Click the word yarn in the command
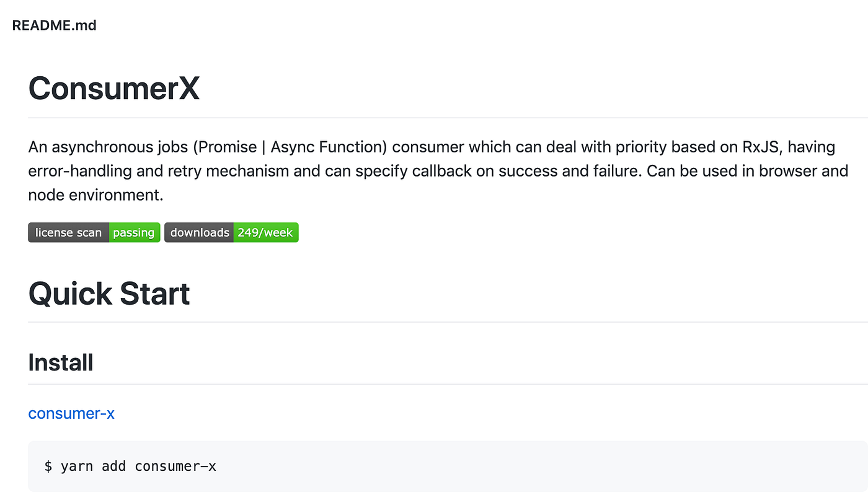Viewport: 868px width, 503px height. pyautogui.click(x=76, y=466)
